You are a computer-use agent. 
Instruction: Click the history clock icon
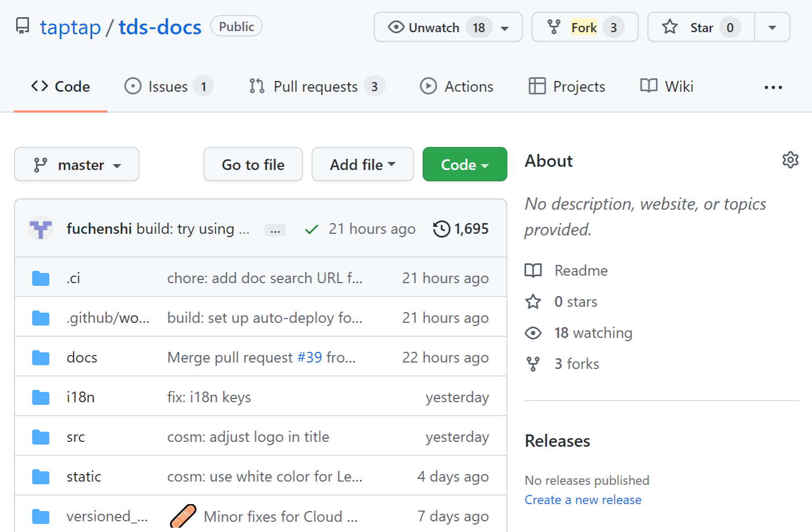(442, 229)
